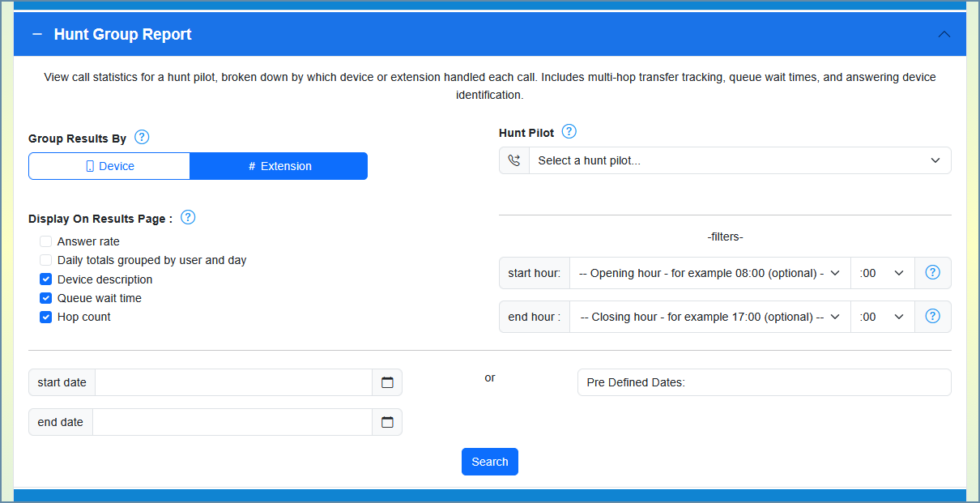Open the start hour minutes :00 dropdown
The image size is (980, 503).
(x=882, y=273)
